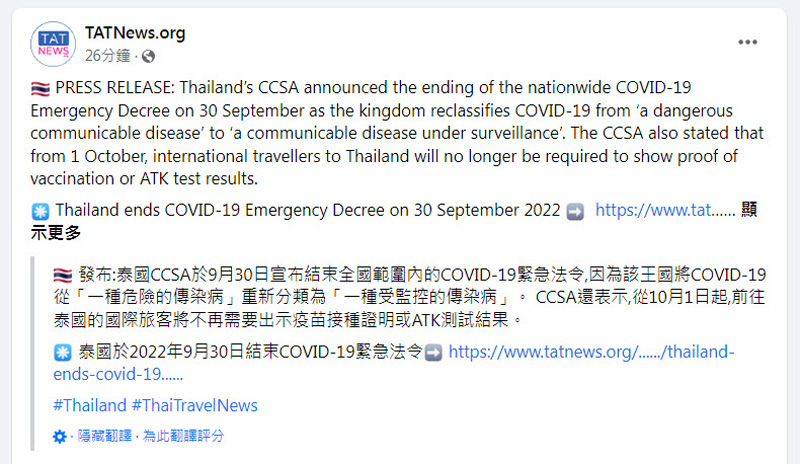Click the Thai flag emoji in translated text
The width and height of the screenshot is (800, 464).
63,276
